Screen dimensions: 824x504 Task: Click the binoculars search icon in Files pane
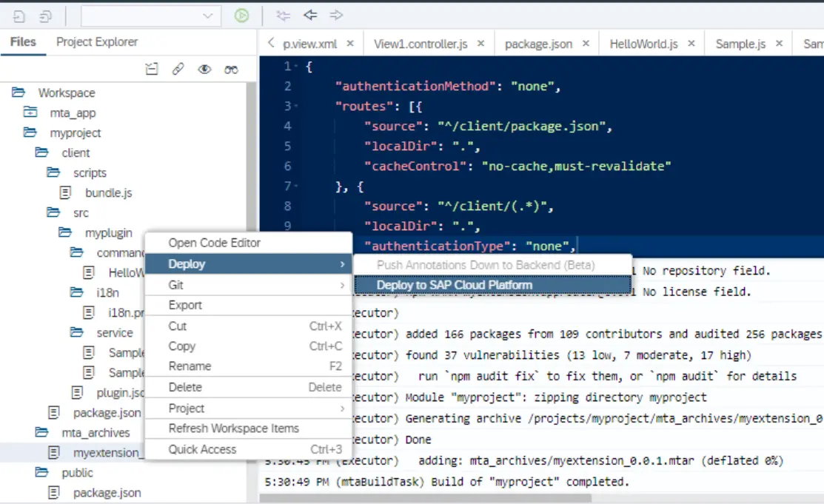(231, 70)
